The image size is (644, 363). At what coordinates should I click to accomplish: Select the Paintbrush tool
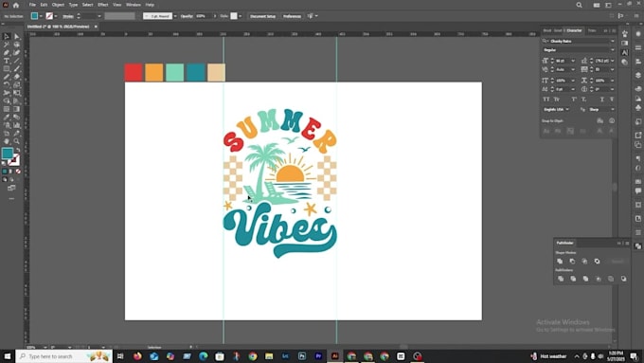(x=17, y=68)
